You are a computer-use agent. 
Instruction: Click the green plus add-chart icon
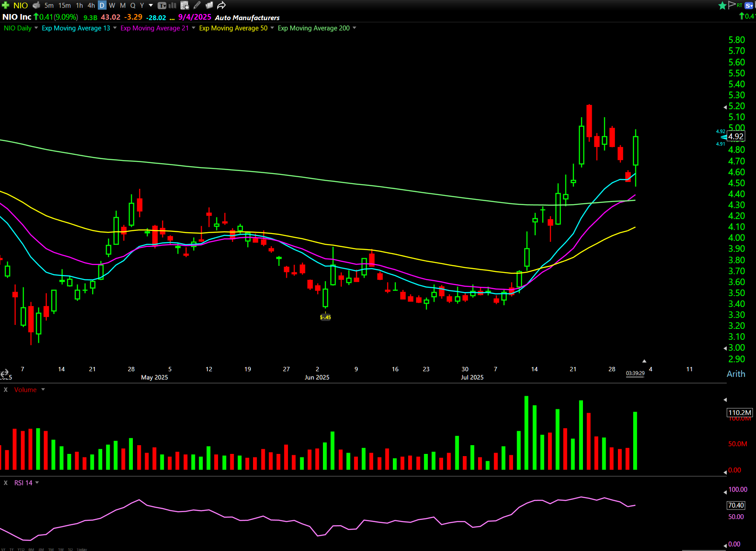(5, 5)
